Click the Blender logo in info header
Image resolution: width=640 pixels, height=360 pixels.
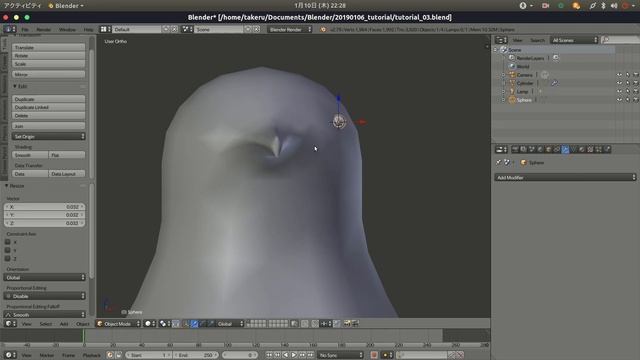point(323,29)
